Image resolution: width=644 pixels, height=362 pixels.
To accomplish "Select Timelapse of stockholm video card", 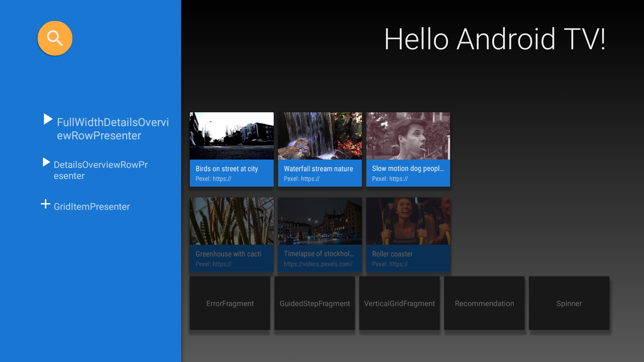I will (x=320, y=235).
